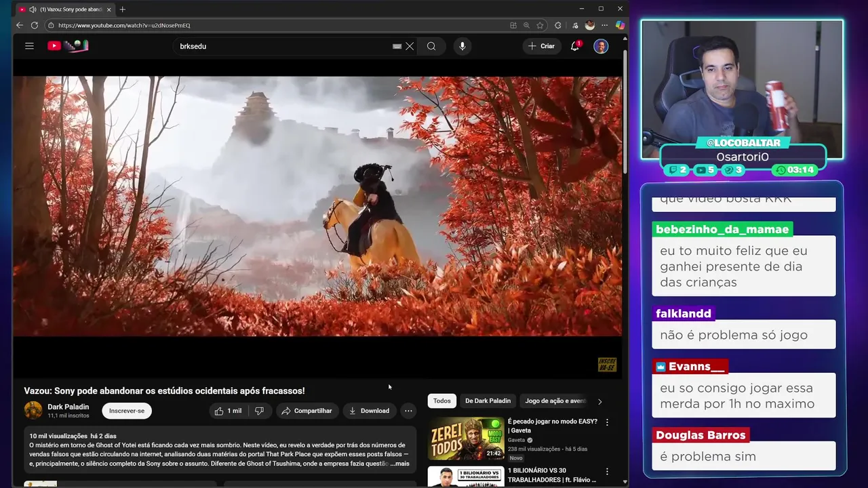Download the video with Download button
868x488 pixels.
pyautogui.click(x=369, y=411)
